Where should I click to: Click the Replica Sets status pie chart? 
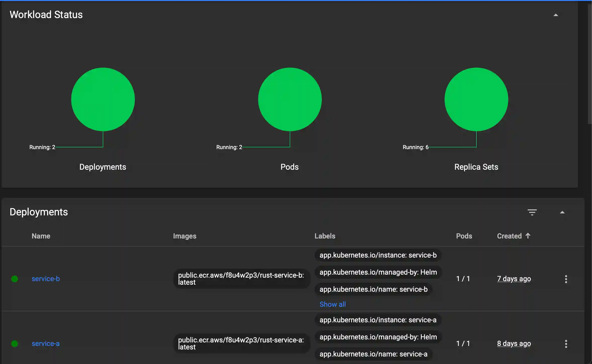point(476,99)
